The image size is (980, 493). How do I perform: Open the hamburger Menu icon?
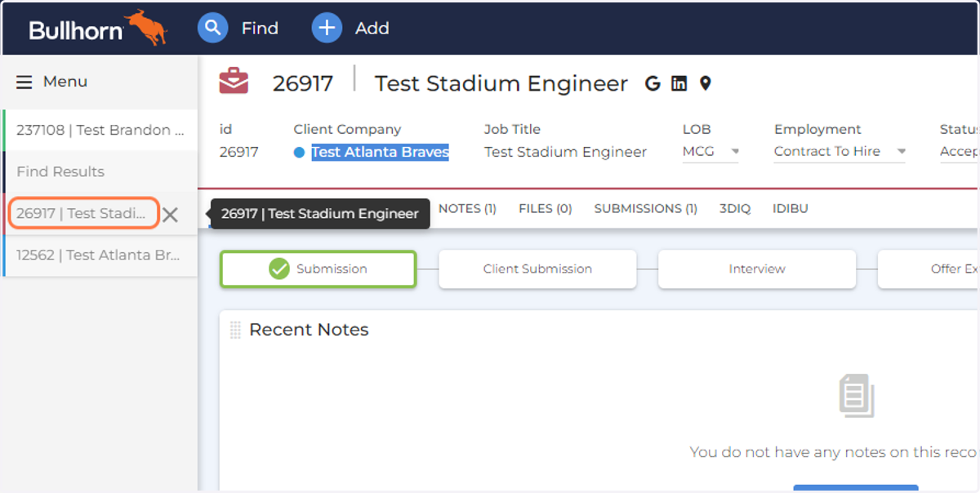tap(24, 82)
